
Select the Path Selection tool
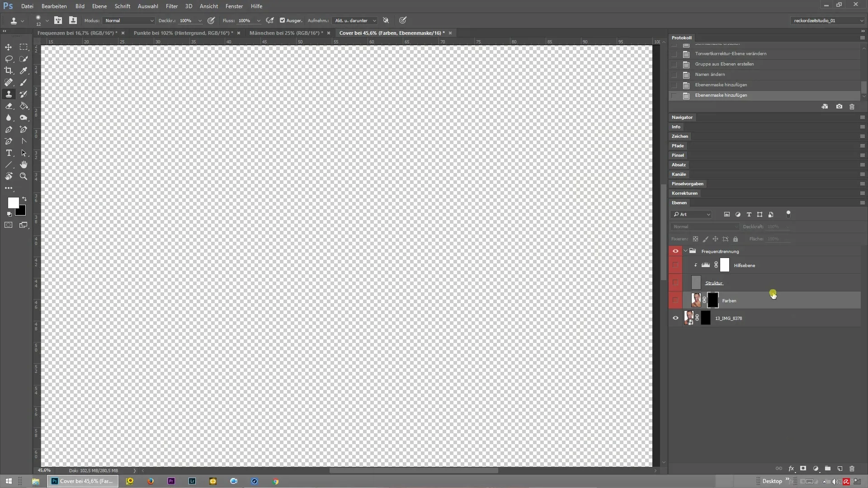[x=24, y=153]
